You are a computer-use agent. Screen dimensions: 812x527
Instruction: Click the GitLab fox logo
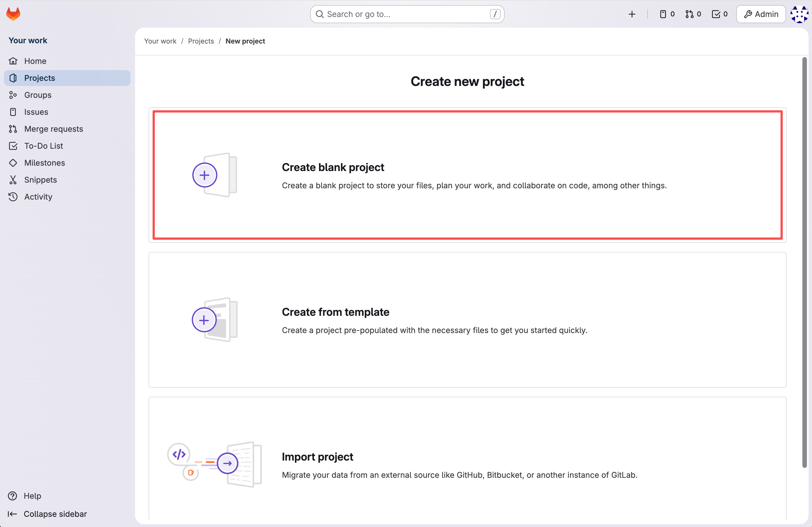click(x=13, y=14)
